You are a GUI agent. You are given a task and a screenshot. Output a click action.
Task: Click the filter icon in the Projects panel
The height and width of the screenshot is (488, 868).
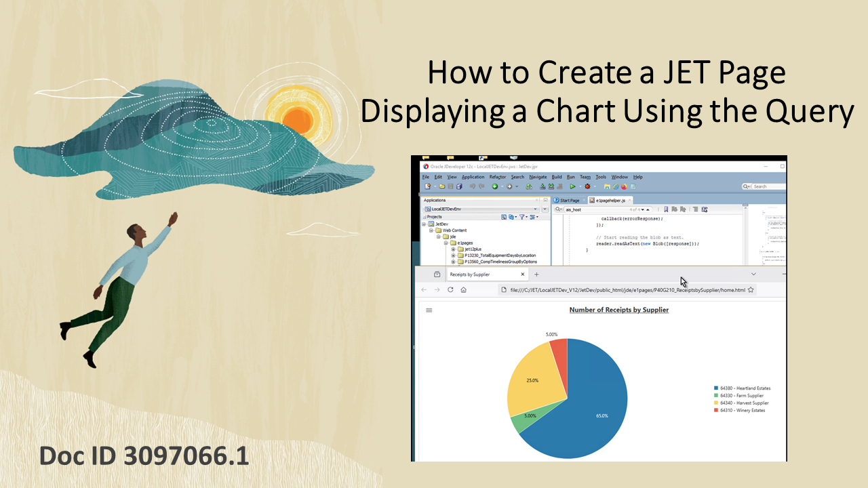[x=522, y=217]
